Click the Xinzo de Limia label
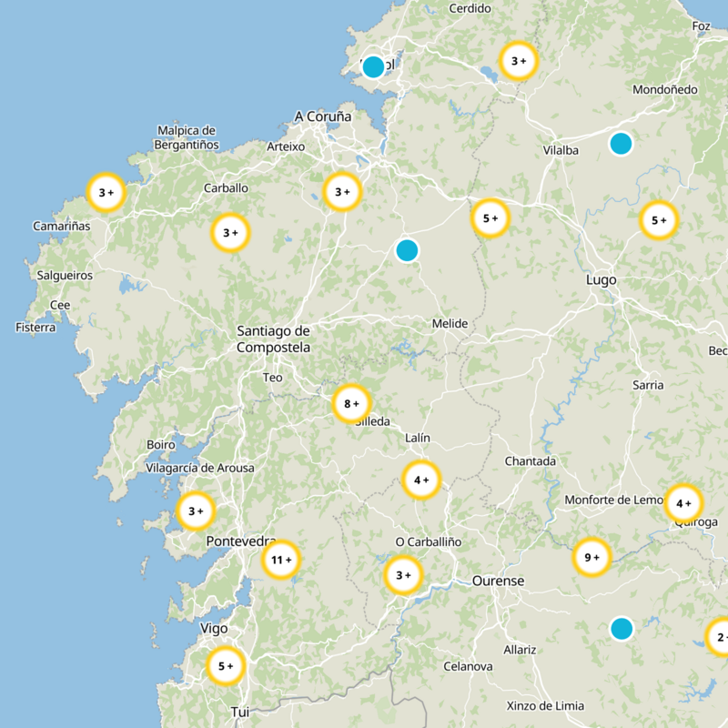Image resolution: width=728 pixels, height=728 pixels. click(545, 706)
